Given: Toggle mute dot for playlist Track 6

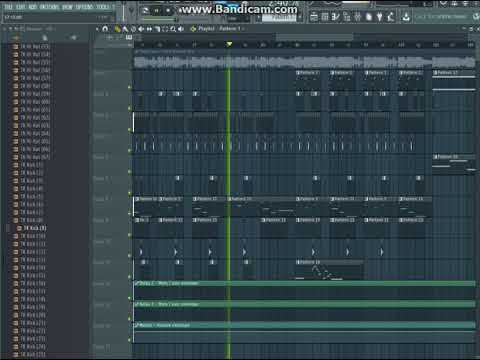Looking at the screenshot, I should click(x=129, y=193).
